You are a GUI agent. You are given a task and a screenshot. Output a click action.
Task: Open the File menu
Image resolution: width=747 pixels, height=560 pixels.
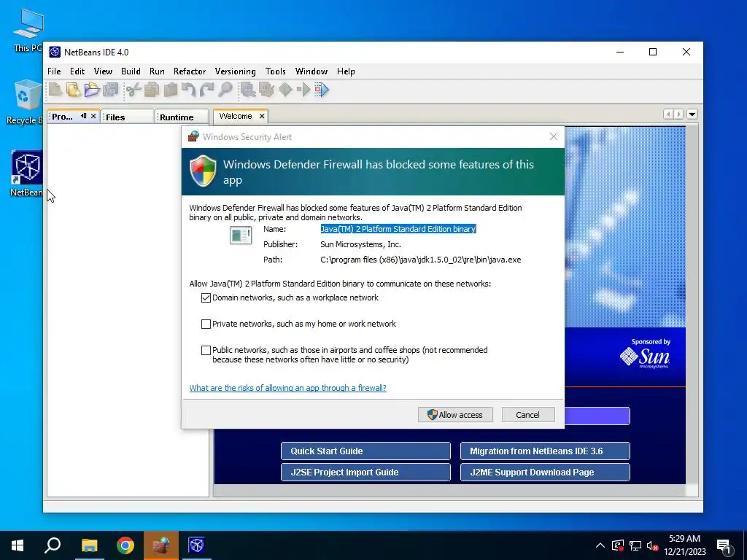tap(54, 71)
